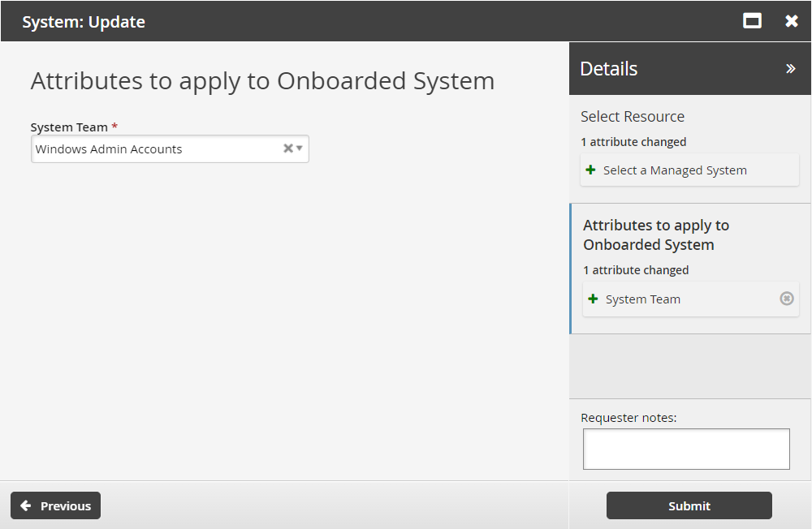Viewport: 812px width, 529px height.
Task: Focus the Requester notes text box
Action: (x=686, y=449)
